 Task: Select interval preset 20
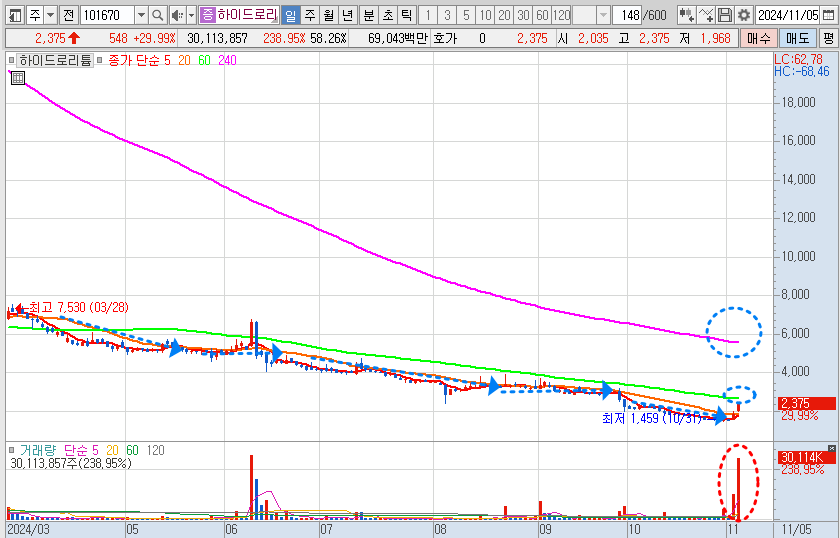tap(505, 15)
